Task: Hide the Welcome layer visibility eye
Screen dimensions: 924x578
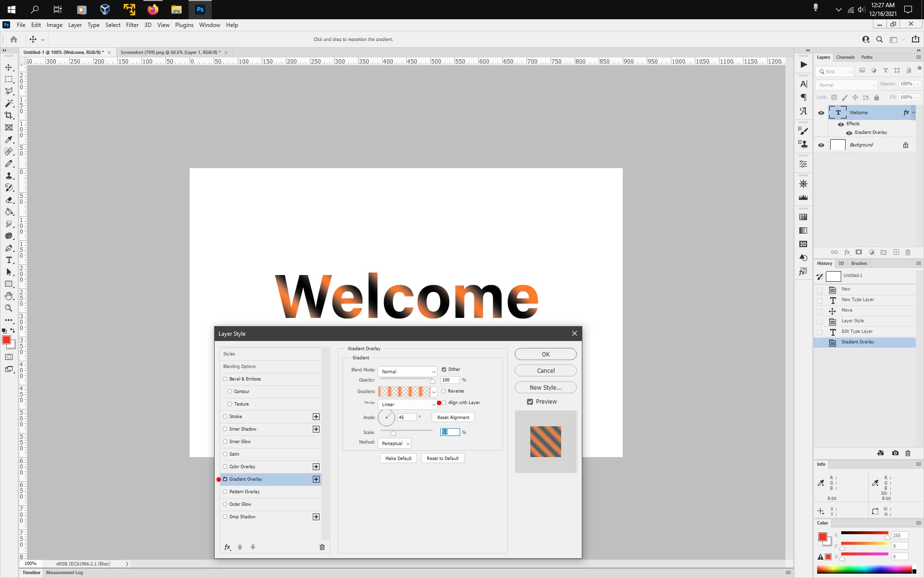Action: tap(821, 113)
